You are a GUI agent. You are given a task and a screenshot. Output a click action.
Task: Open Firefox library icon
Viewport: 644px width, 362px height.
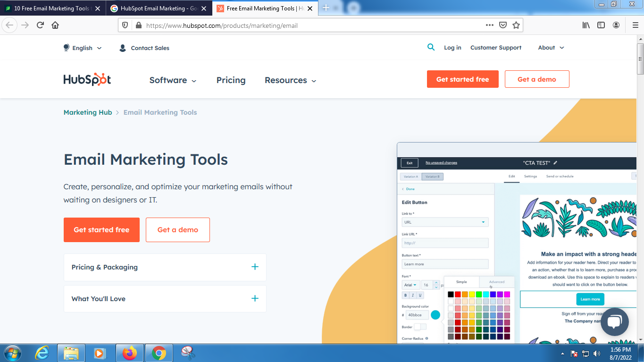586,25
